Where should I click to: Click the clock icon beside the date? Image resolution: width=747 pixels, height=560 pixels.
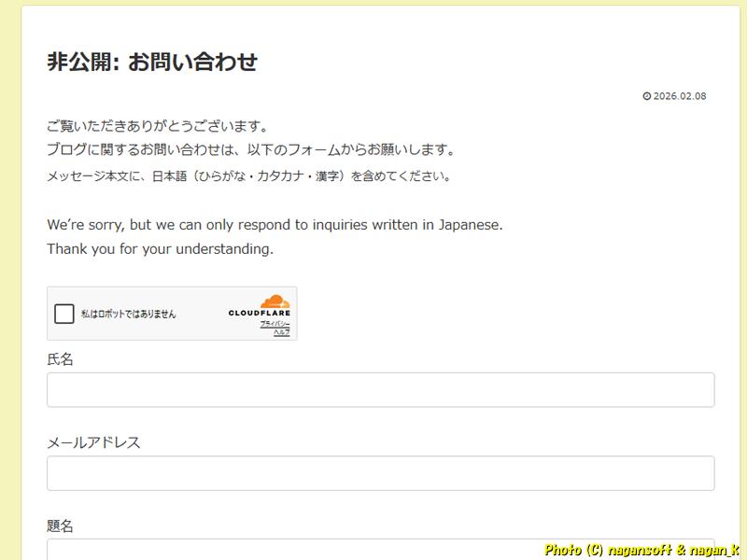[647, 96]
